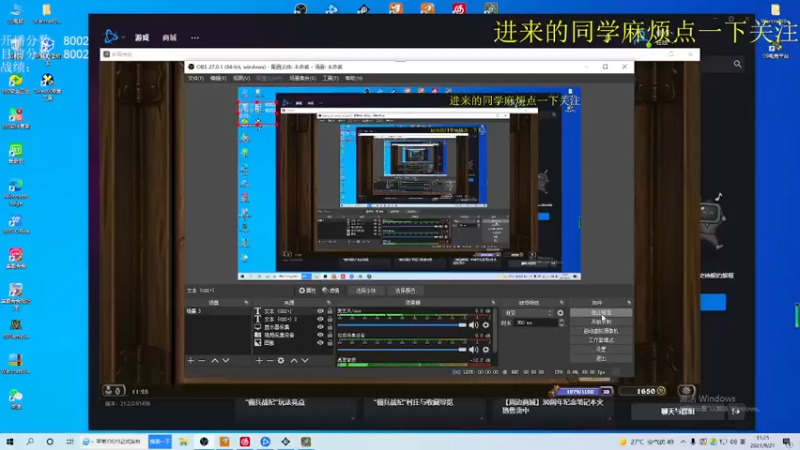Click the Stop Streaming button in Controls
This screenshot has height=450, width=800.
point(601,313)
